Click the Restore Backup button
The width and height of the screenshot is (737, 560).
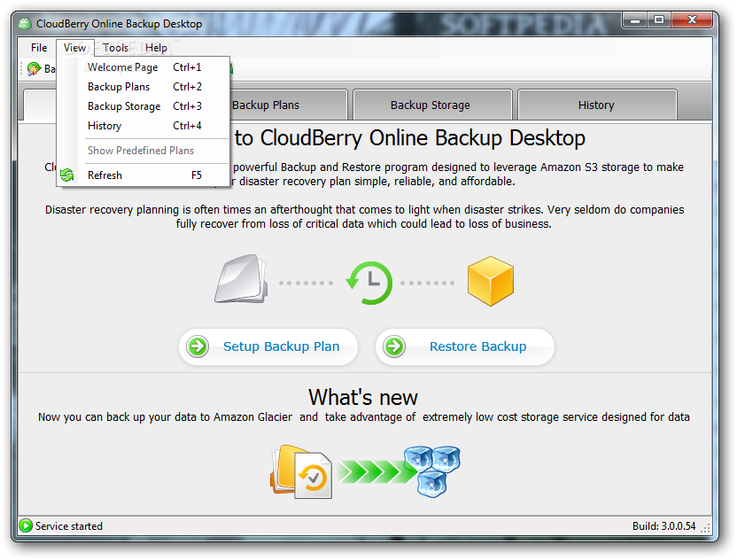tap(465, 346)
